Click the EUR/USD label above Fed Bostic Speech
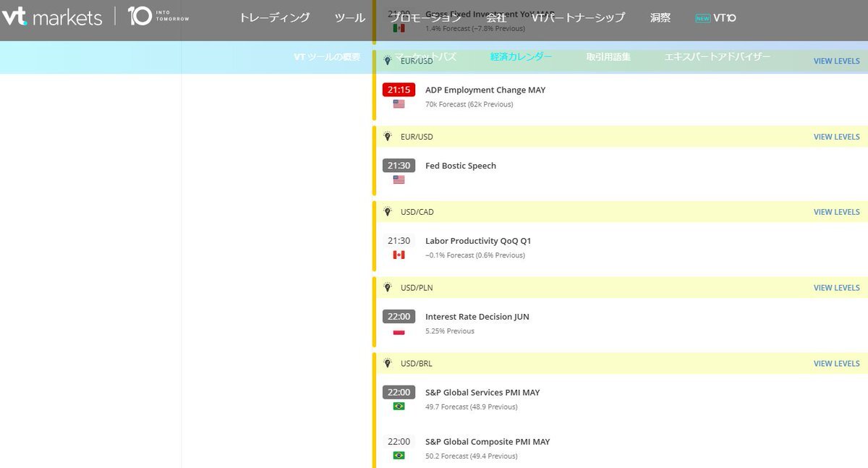The width and height of the screenshot is (868, 468). [x=417, y=137]
